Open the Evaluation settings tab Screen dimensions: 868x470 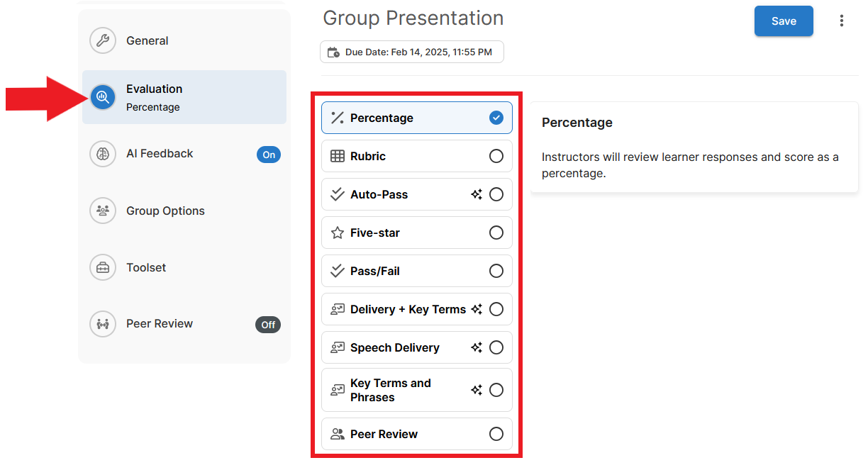(x=184, y=97)
